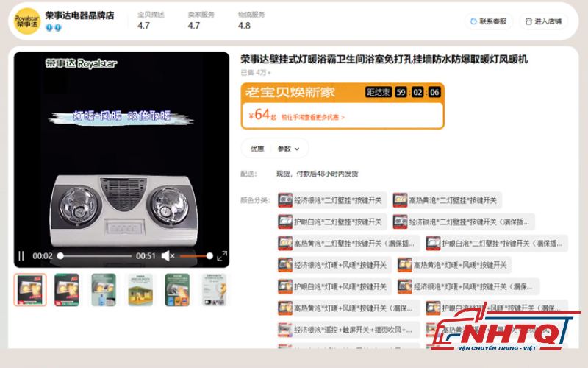Open the first thumbnail with orange border
Viewport: 588px width, 368px height.
pos(30,290)
